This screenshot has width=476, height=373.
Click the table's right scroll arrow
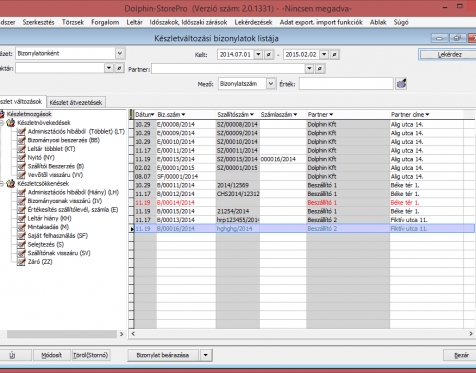tap(471, 333)
